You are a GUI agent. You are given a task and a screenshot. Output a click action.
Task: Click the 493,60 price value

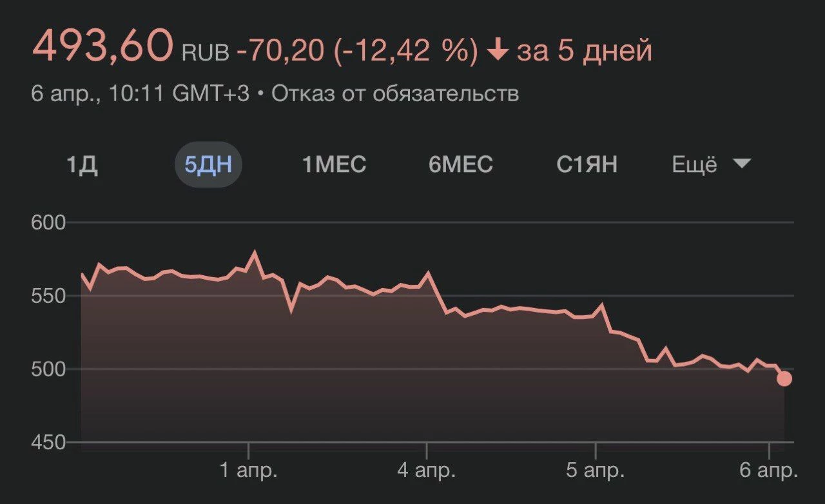coord(102,47)
